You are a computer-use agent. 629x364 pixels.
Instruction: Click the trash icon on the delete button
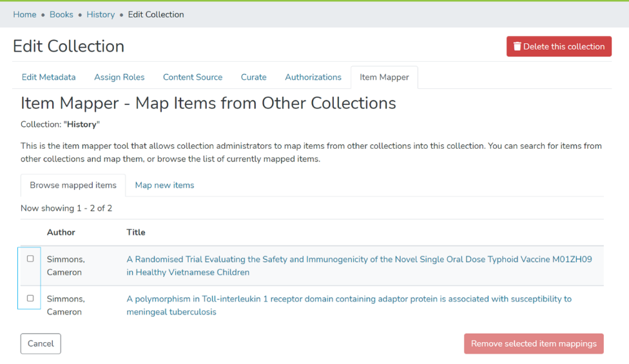click(517, 46)
